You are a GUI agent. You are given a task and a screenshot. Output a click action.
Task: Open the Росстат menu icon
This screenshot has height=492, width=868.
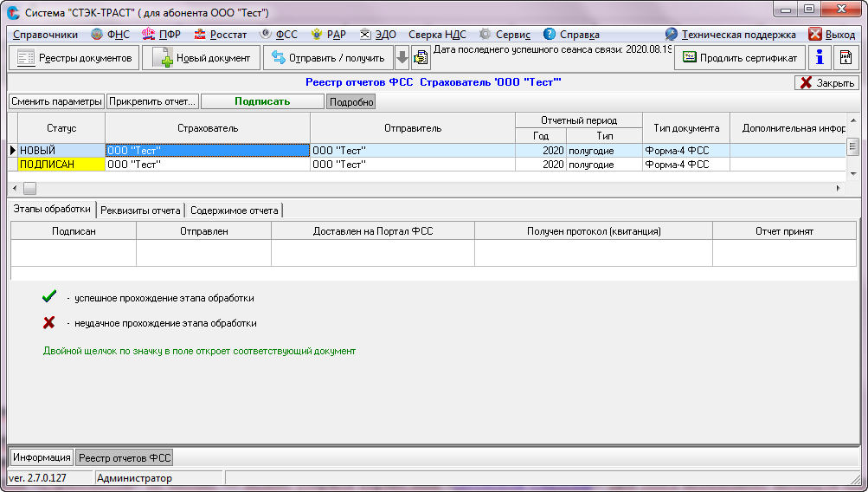point(200,35)
